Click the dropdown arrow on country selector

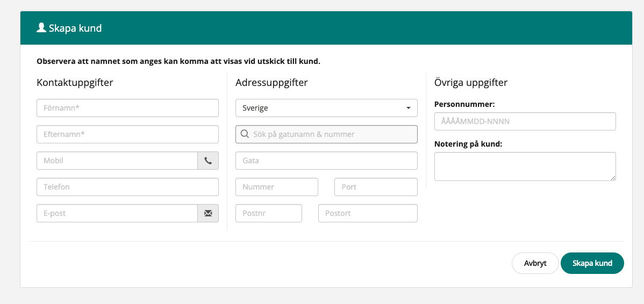coord(409,108)
